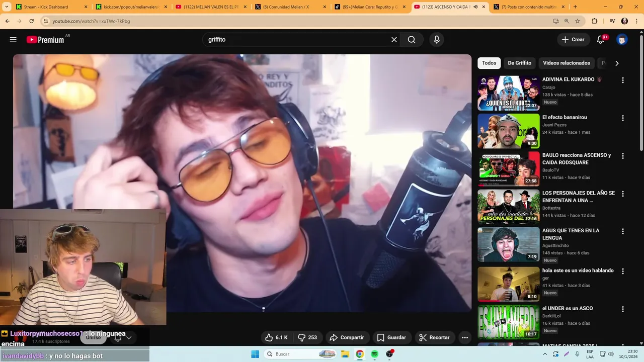Run search with magnifying glass button

412,40
